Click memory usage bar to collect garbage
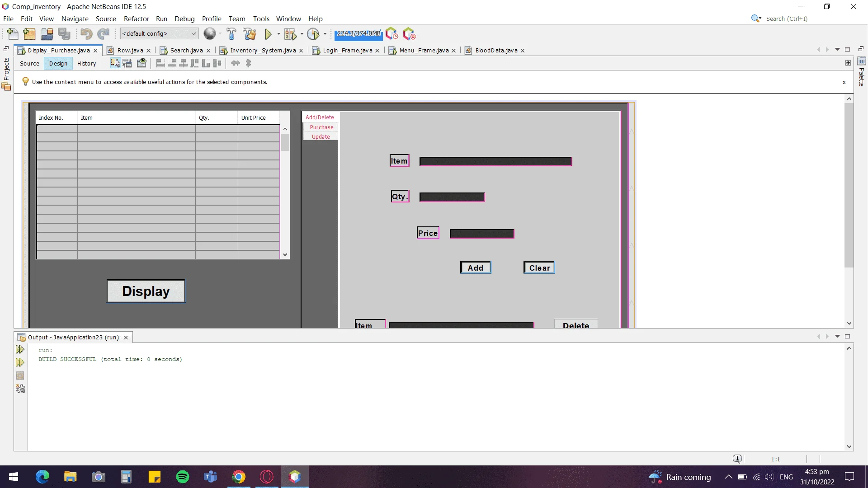 [x=359, y=34]
